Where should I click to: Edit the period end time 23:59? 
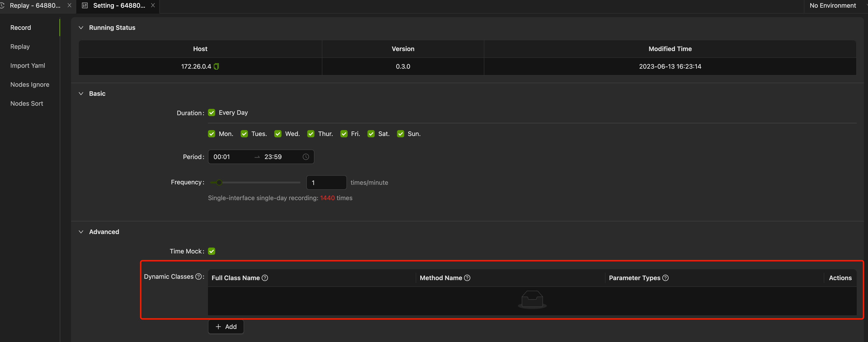coord(273,157)
